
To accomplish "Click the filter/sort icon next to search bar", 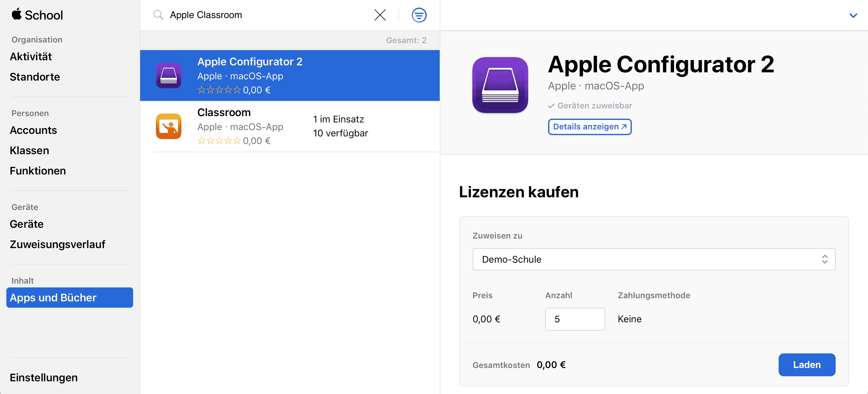I will click(x=419, y=15).
